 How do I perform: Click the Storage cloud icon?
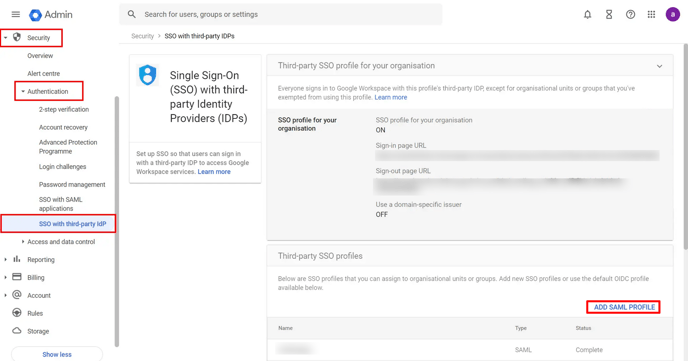[17, 331]
